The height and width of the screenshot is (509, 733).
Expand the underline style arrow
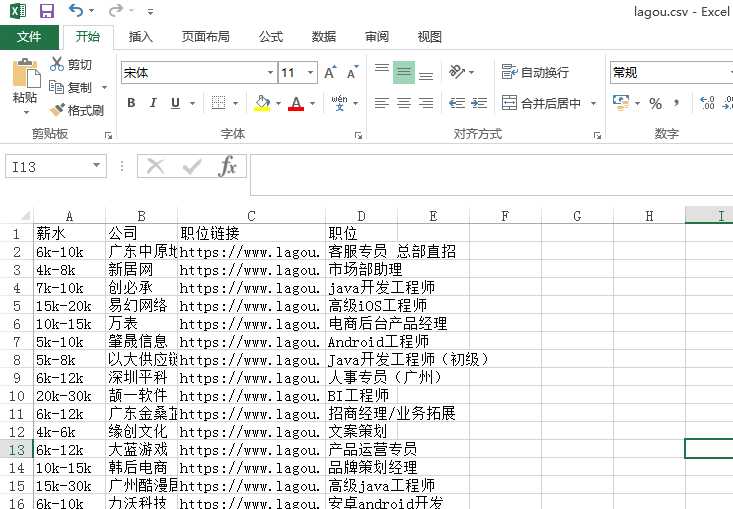(x=192, y=103)
